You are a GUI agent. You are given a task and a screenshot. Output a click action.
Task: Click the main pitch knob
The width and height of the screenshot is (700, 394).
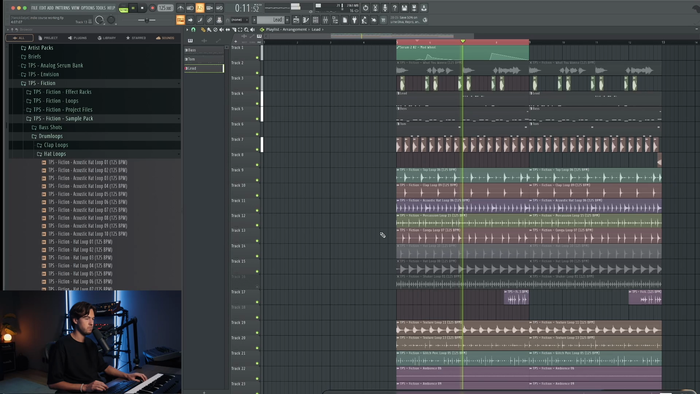click(x=111, y=20)
